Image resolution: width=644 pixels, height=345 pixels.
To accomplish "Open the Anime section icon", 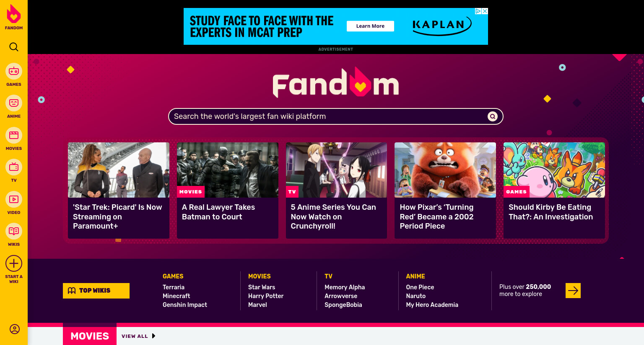I will 14,103.
